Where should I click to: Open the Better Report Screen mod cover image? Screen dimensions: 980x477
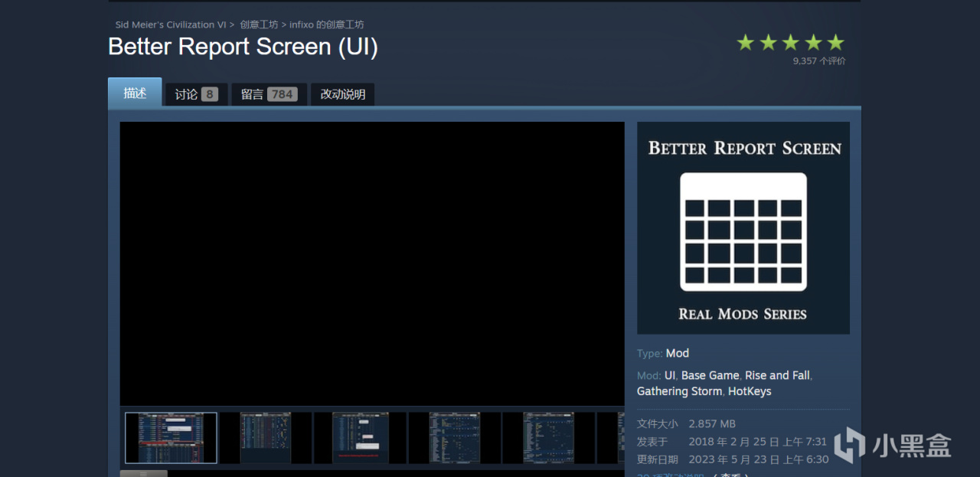pyautogui.click(x=743, y=227)
